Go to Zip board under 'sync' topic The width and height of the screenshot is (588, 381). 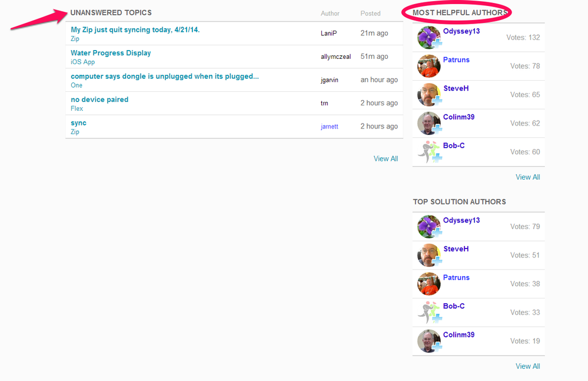[x=75, y=132]
